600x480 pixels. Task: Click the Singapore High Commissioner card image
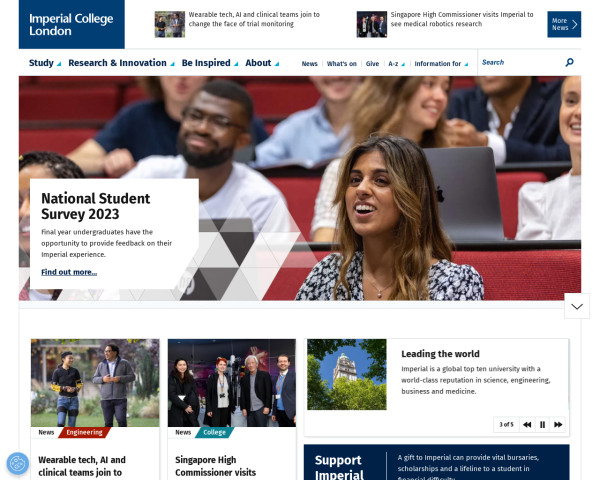coord(232,383)
